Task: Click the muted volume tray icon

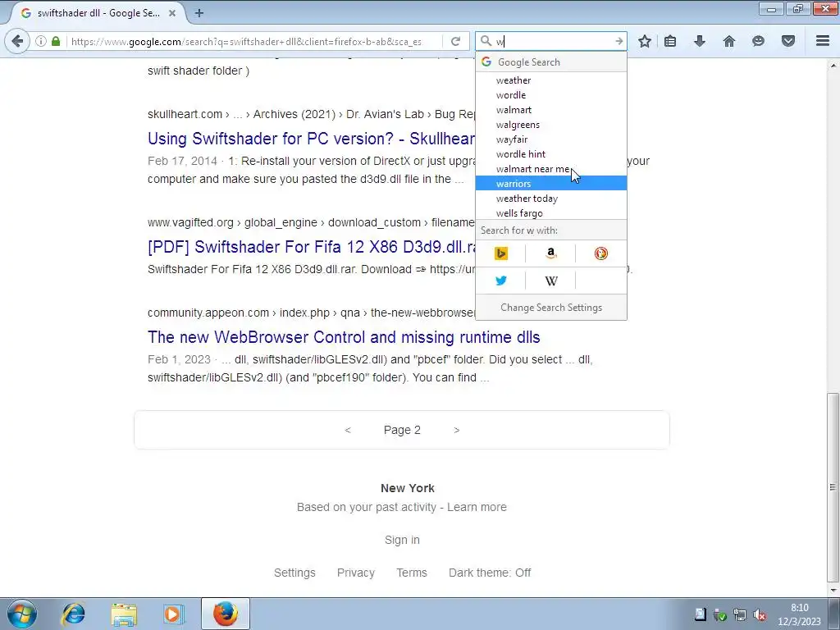Action: coord(759,614)
